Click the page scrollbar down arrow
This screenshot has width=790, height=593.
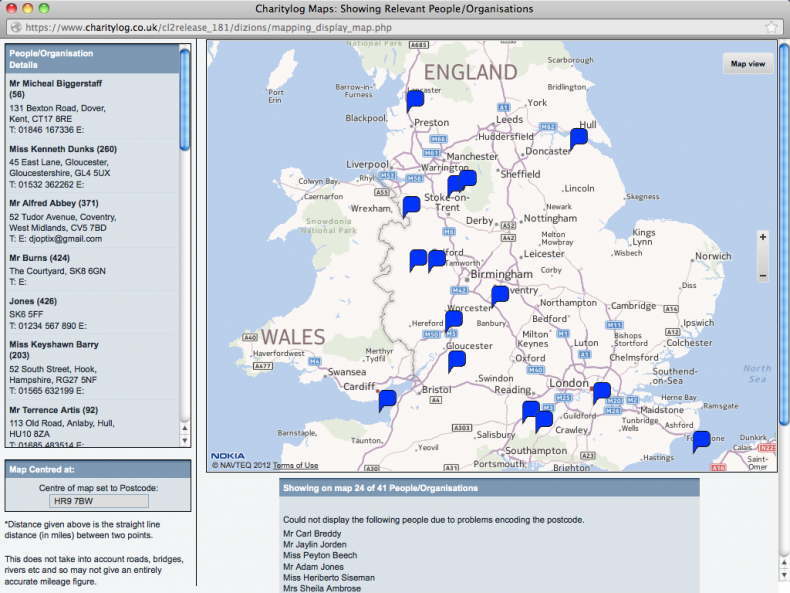click(784, 574)
